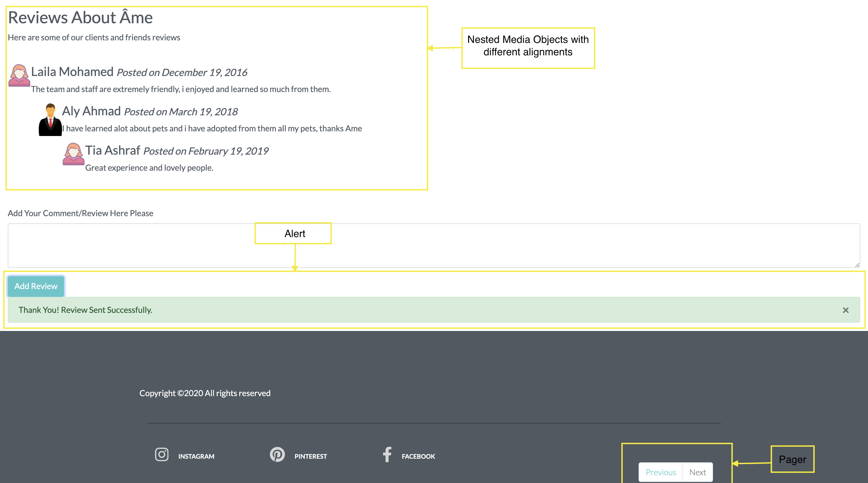868x483 pixels.
Task: Click the Thank You alert message text
Action: pos(86,310)
